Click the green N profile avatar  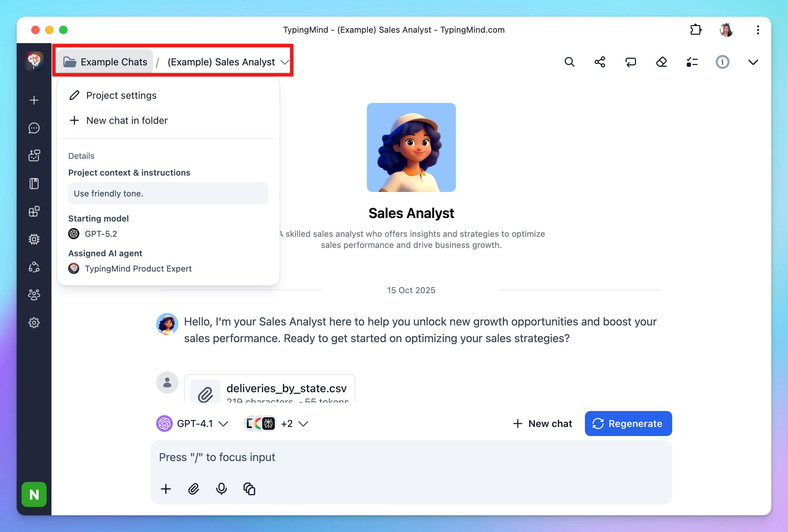click(x=34, y=494)
